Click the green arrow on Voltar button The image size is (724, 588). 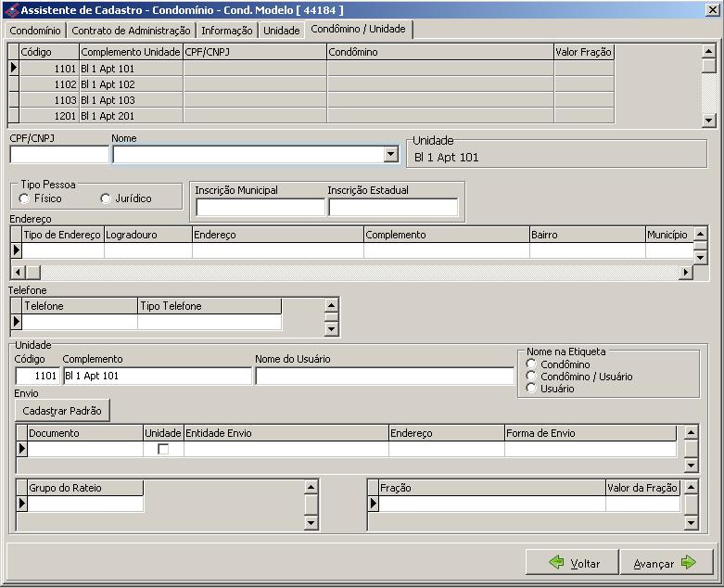pos(556,563)
